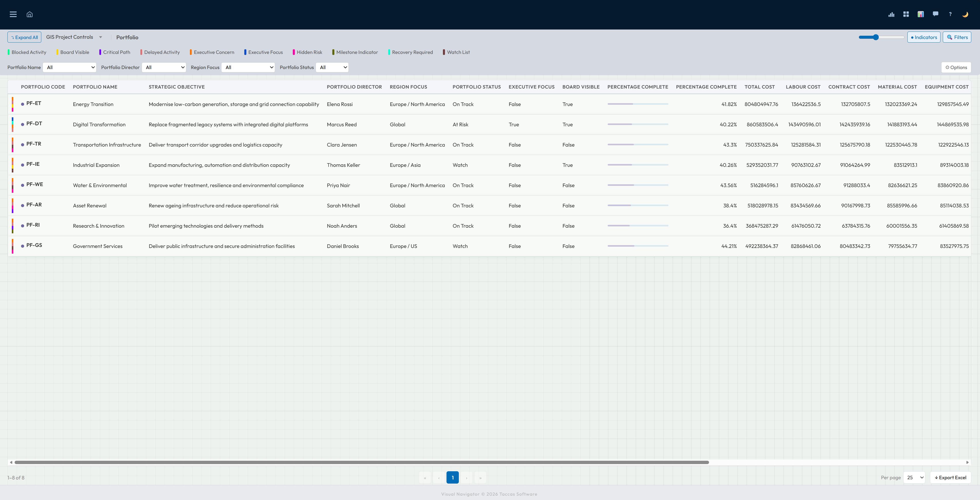Sort by Labour Cost column header

[x=803, y=87]
